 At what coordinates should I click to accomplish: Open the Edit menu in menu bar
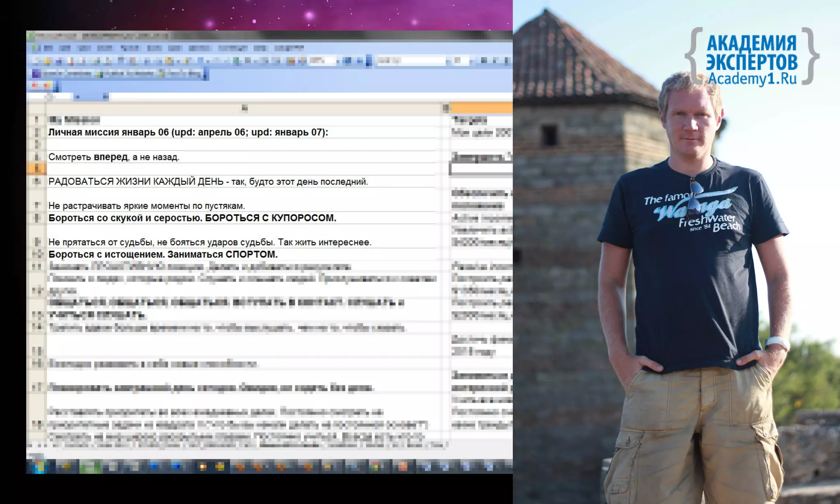(65, 48)
